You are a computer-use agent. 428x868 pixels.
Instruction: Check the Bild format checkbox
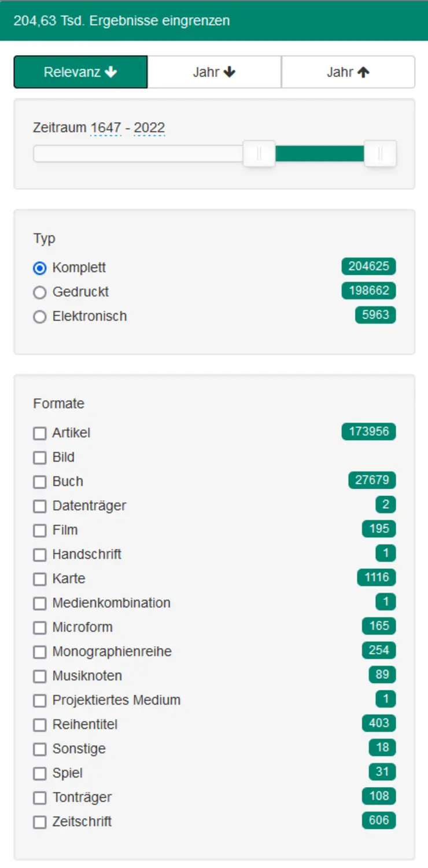40,457
